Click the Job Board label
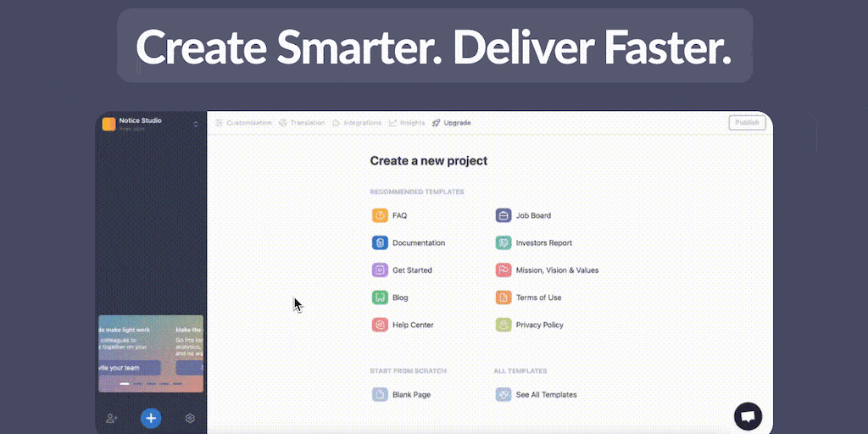Image resolution: width=868 pixels, height=434 pixels. coord(534,215)
